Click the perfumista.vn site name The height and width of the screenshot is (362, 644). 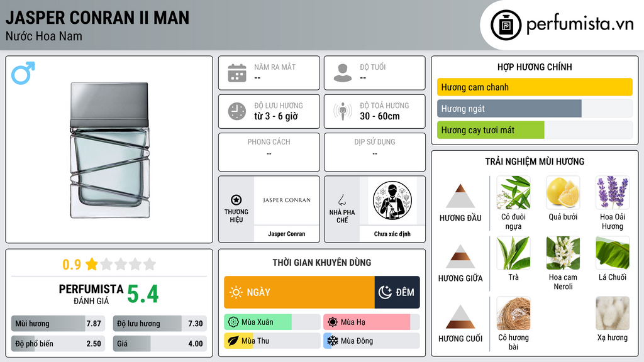tap(580, 25)
